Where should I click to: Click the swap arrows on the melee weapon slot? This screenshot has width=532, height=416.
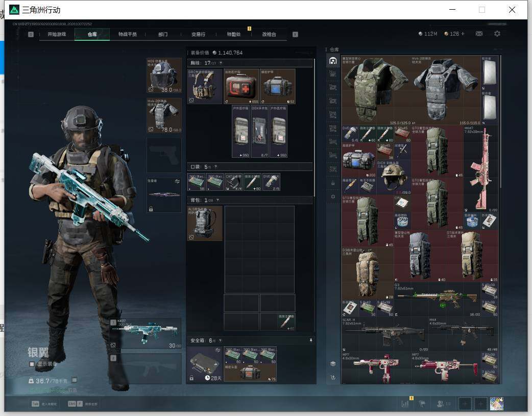(x=177, y=181)
